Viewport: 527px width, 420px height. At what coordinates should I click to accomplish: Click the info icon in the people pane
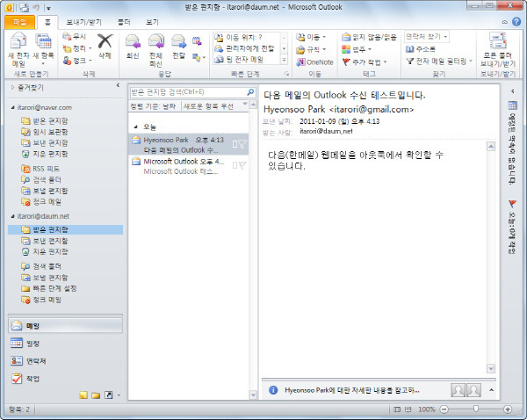[273, 390]
